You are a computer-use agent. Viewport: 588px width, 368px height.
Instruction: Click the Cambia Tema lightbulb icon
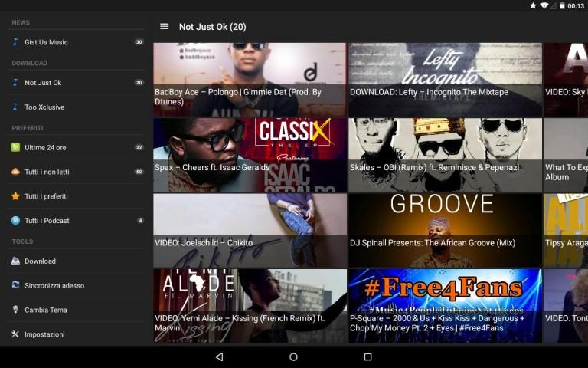(15, 310)
